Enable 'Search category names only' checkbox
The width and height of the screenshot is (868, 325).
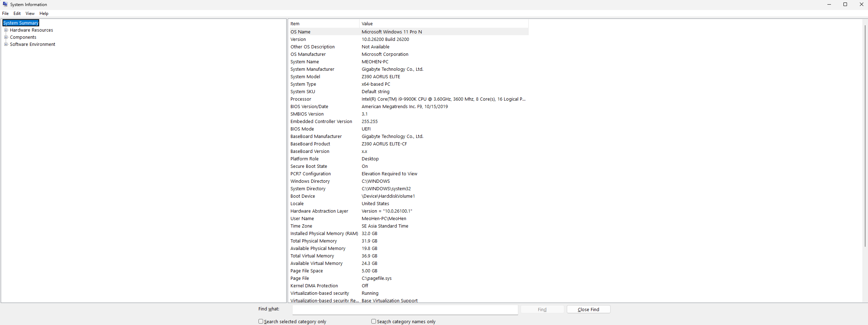(x=373, y=321)
